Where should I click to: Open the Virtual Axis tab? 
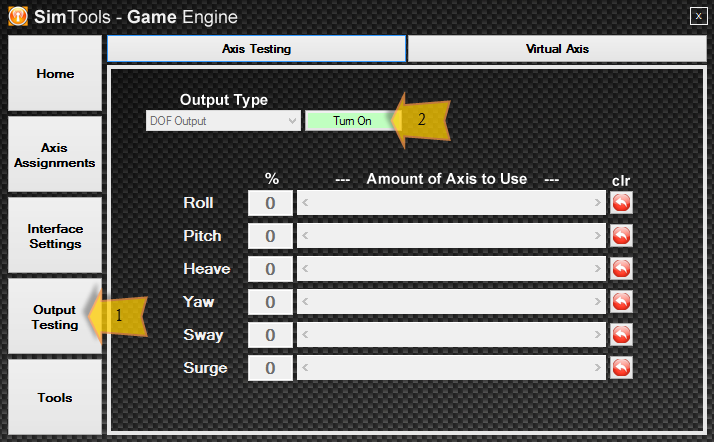(x=557, y=48)
